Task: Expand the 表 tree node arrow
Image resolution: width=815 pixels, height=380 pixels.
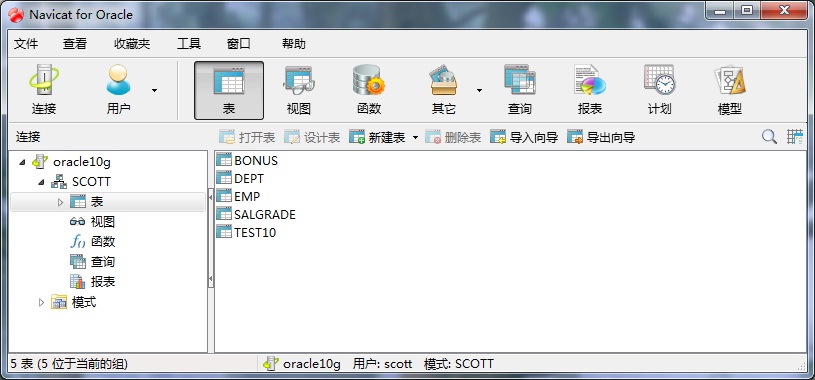Action: pos(60,202)
